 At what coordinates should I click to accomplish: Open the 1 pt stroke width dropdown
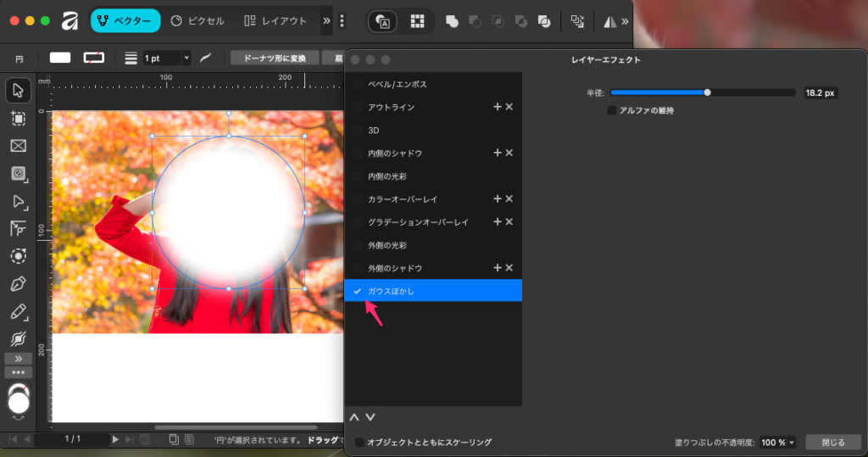click(x=166, y=58)
